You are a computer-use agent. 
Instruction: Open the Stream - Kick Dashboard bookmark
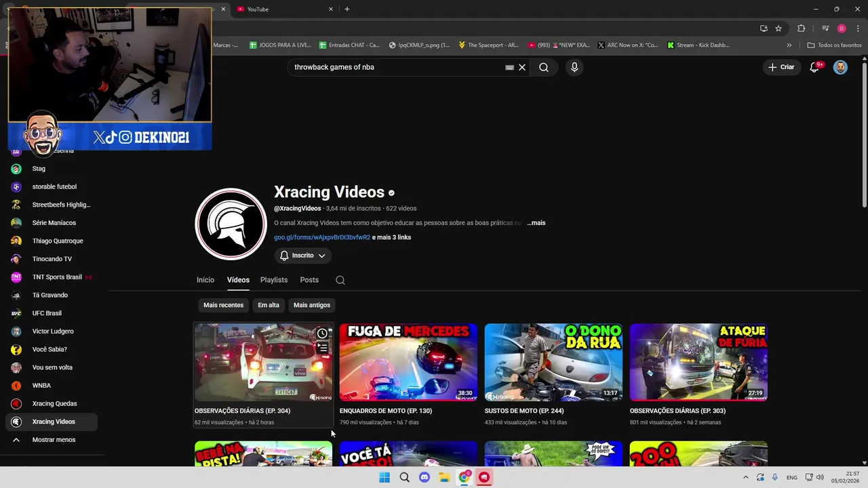pyautogui.click(x=698, y=45)
